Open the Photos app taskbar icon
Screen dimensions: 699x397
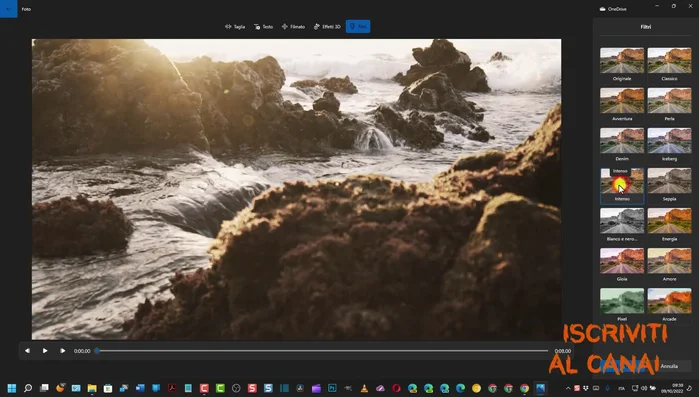click(540, 389)
